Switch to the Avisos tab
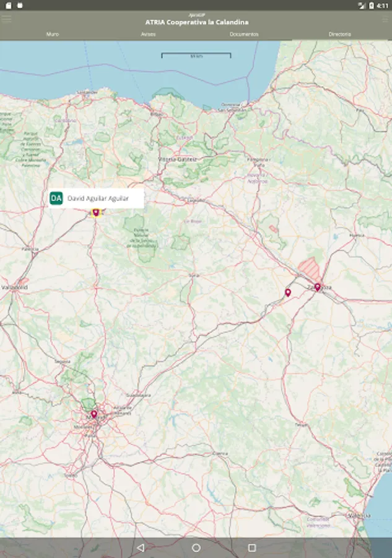This screenshot has width=392, height=558. tap(148, 34)
